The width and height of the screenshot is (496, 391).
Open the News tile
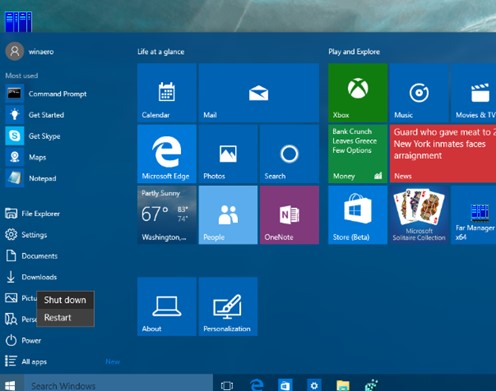pyautogui.click(x=443, y=154)
